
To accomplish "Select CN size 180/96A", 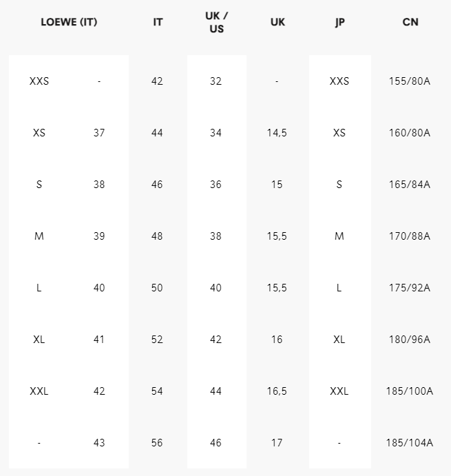I will [410, 340].
